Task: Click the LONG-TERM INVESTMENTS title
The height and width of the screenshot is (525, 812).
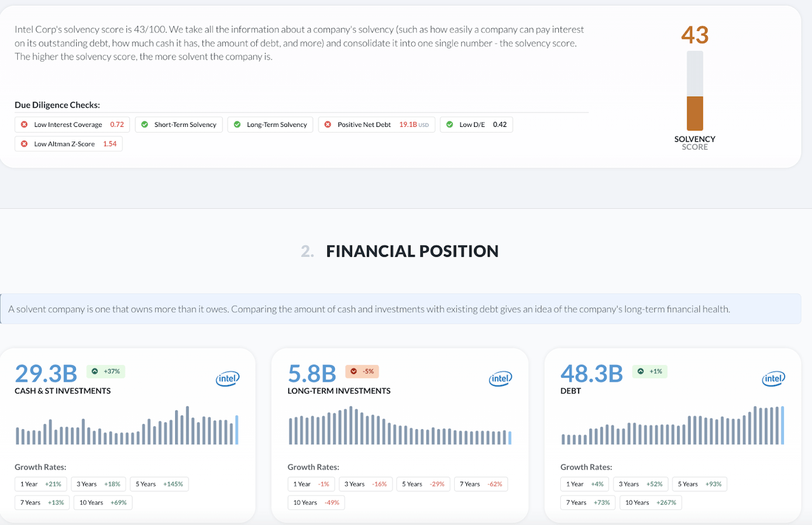Action: (339, 391)
